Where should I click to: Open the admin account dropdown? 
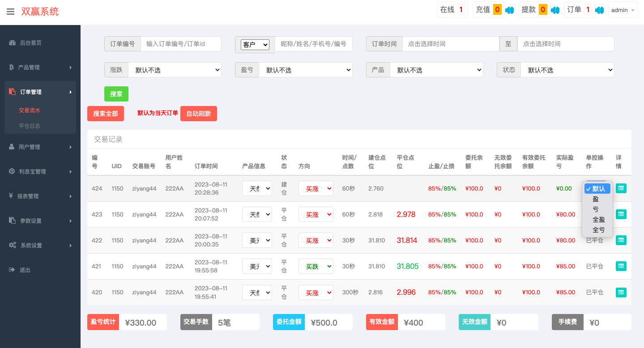pyautogui.click(x=623, y=9)
